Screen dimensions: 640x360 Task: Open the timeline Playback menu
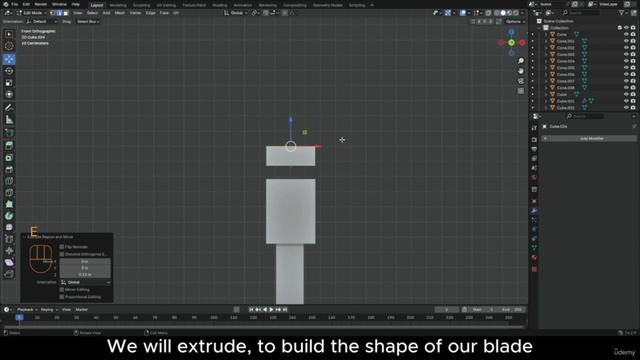(x=27, y=310)
